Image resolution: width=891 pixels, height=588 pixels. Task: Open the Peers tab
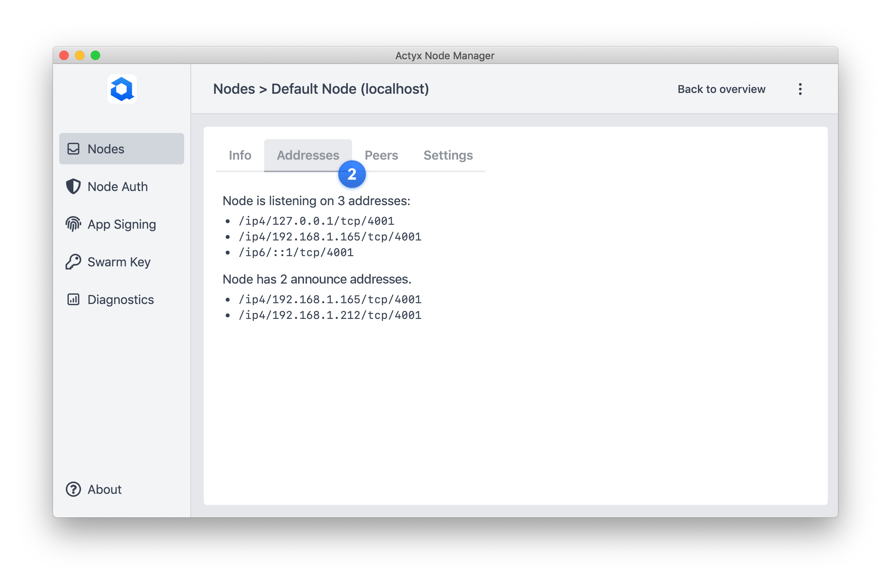pos(382,155)
